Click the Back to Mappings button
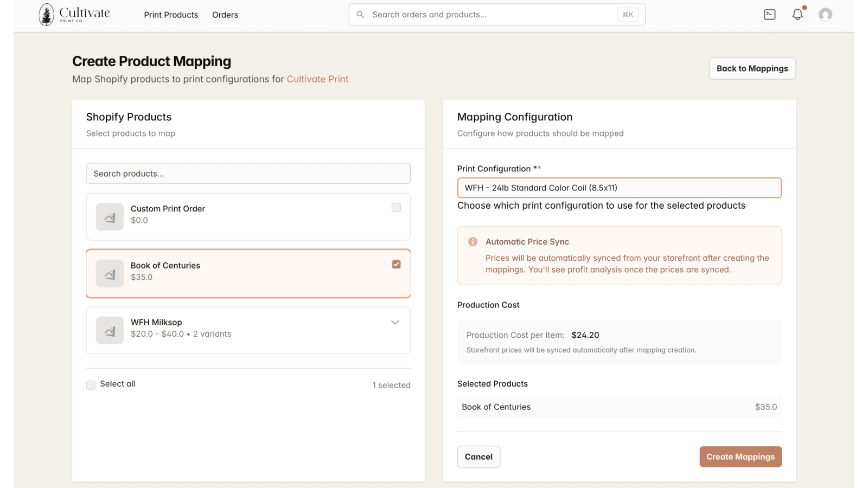868x488 pixels. (752, 68)
